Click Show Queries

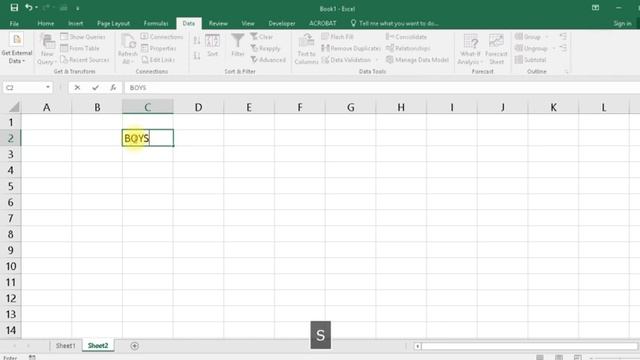tap(83, 37)
